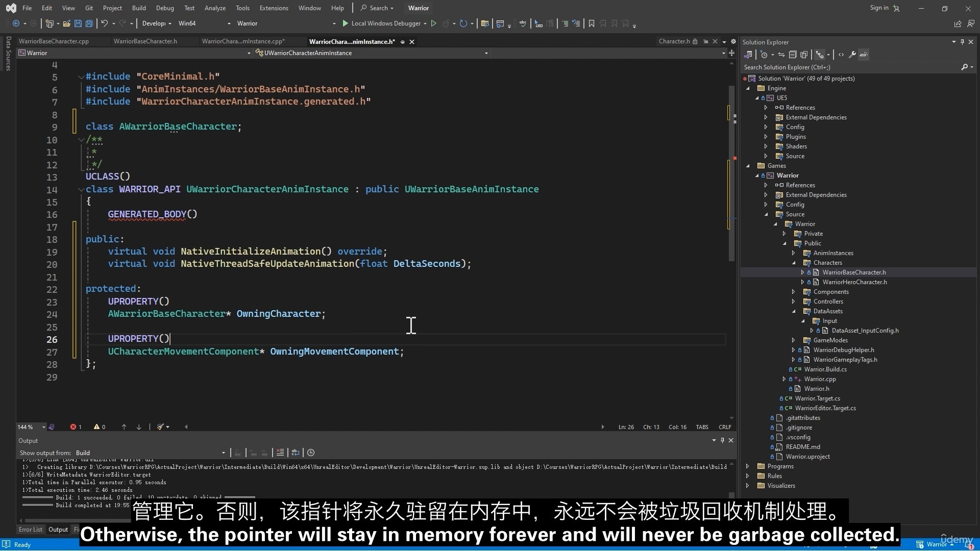Open the Build menu
This screenshot has width=980, height=551.
tap(138, 8)
